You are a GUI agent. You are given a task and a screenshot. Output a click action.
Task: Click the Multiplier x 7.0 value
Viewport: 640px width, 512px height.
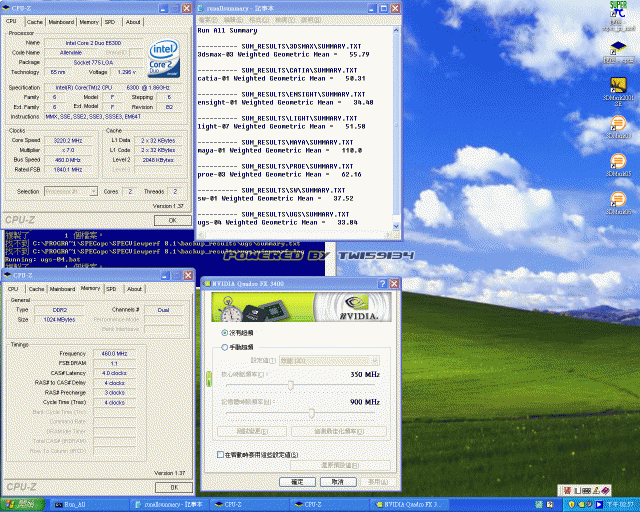[x=68, y=150]
